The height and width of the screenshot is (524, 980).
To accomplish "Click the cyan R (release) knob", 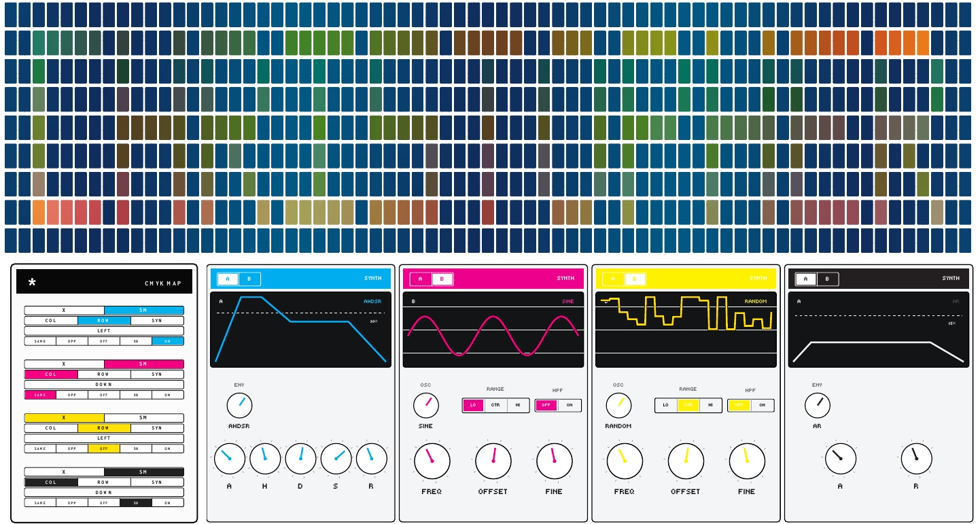I will click(372, 459).
